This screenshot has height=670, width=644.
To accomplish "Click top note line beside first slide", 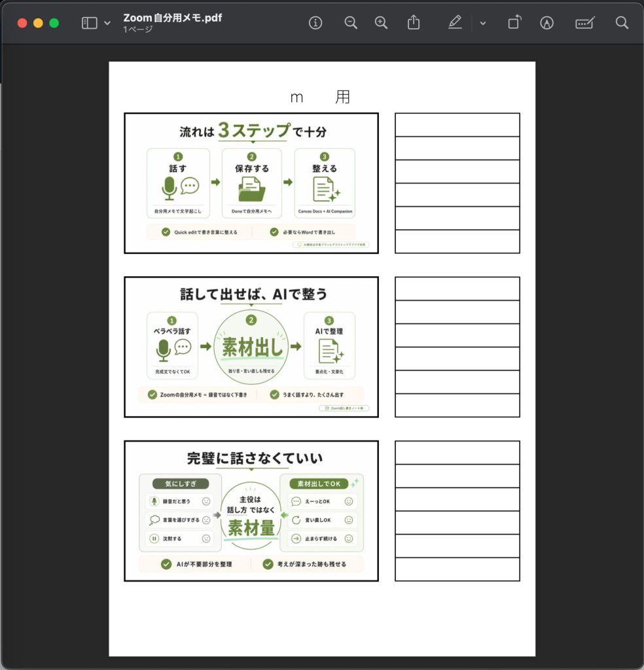I will point(457,125).
